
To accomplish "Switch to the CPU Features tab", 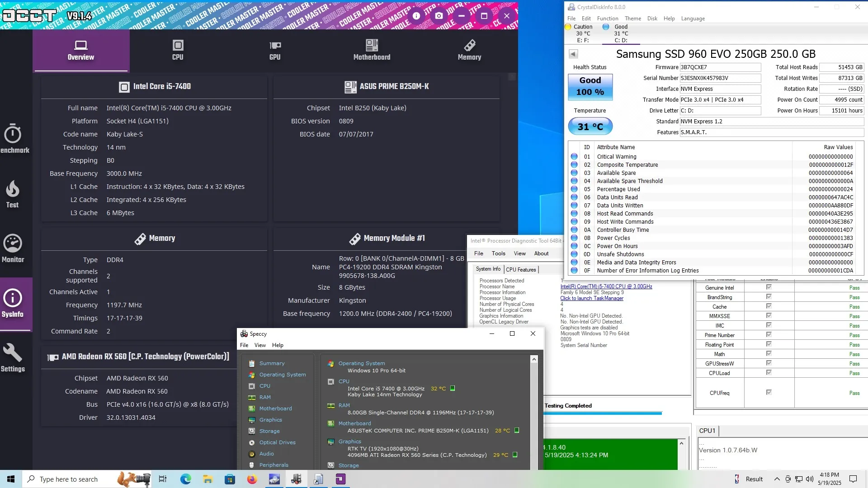I will coord(521,270).
